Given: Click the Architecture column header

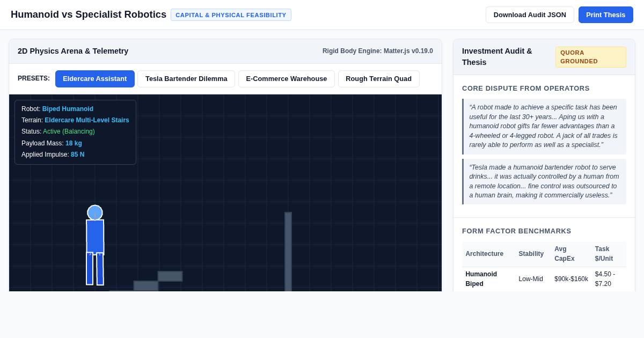Looking at the screenshot, I should click(x=484, y=254).
